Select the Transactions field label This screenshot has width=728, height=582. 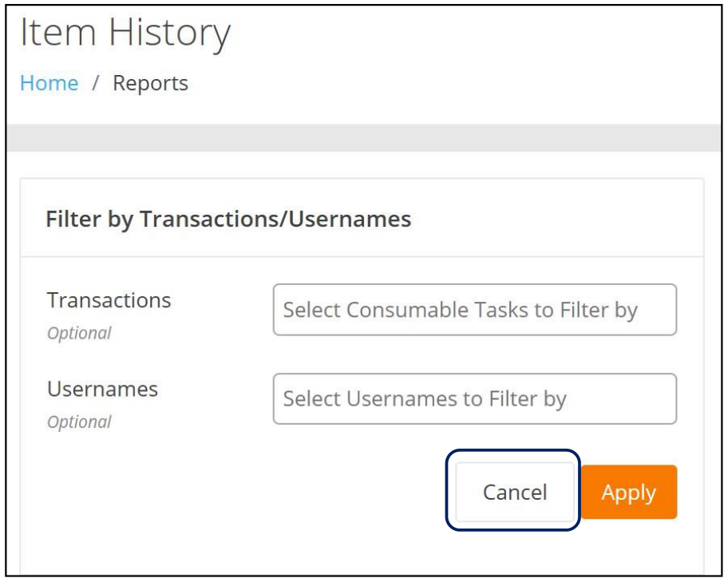point(109,300)
